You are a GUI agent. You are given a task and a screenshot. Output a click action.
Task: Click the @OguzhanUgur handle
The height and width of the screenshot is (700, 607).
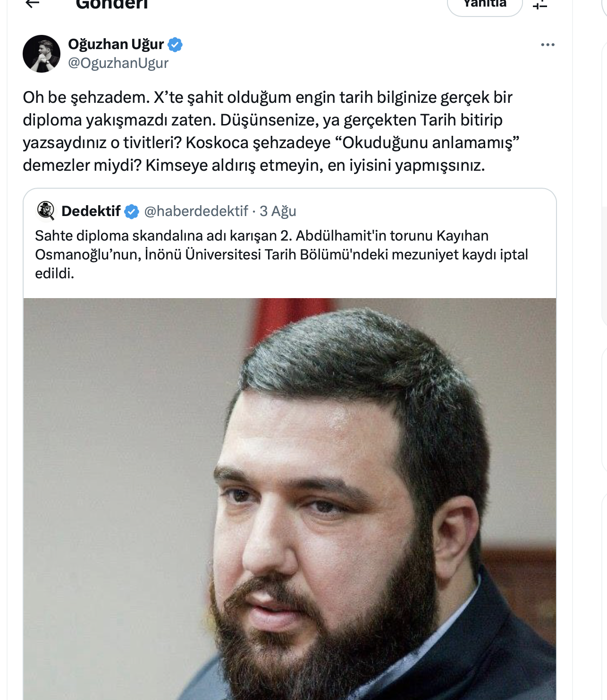tap(118, 63)
